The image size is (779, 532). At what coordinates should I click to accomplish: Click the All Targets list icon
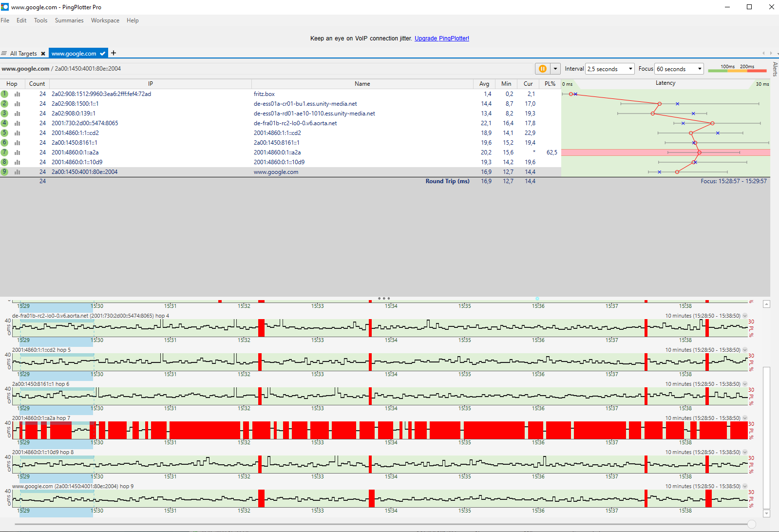(4, 54)
